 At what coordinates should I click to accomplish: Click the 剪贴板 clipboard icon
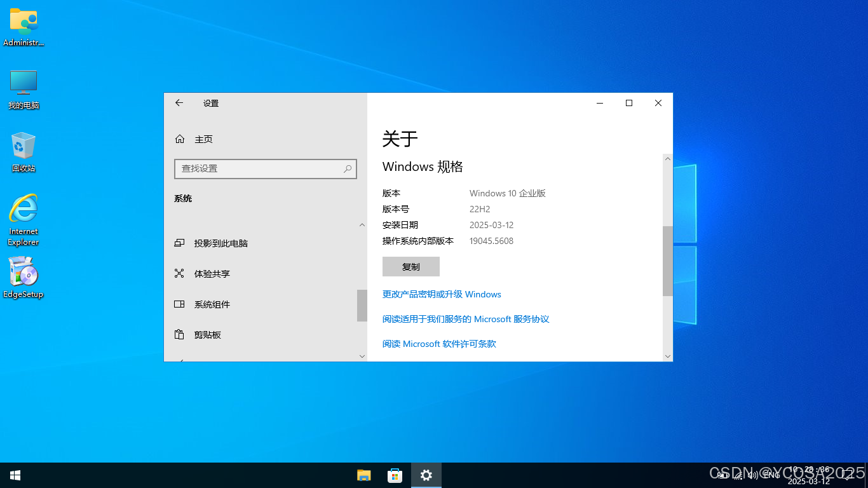pos(179,334)
